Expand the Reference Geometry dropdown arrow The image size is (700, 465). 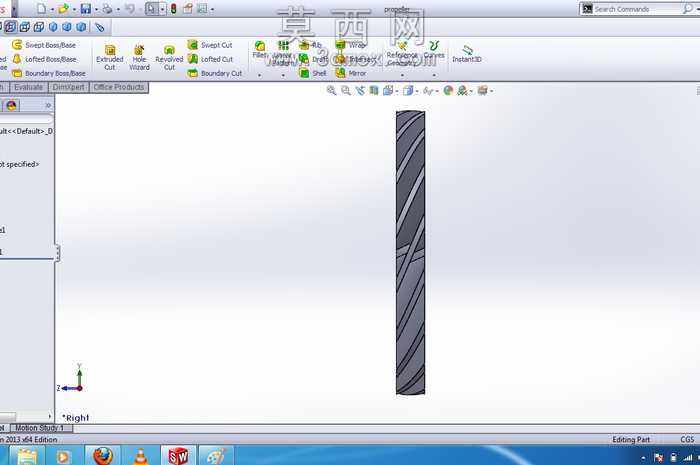click(402, 75)
